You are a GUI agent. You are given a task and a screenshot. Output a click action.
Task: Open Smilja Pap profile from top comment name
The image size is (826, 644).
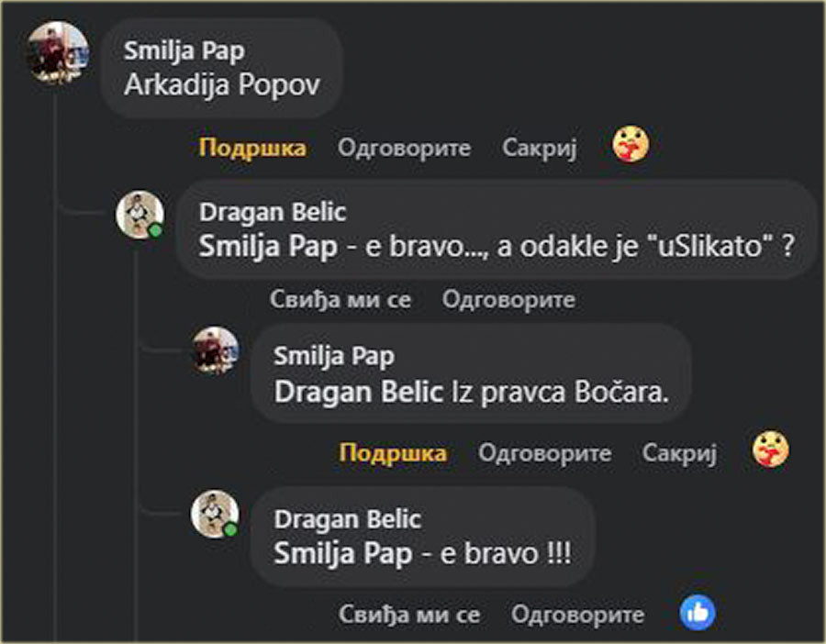coord(184,51)
